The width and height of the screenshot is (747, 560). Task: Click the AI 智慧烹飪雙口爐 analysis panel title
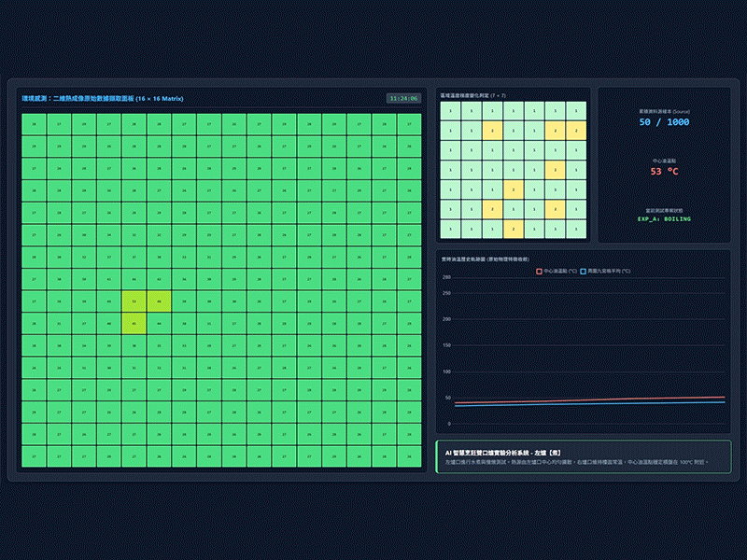[503, 453]
